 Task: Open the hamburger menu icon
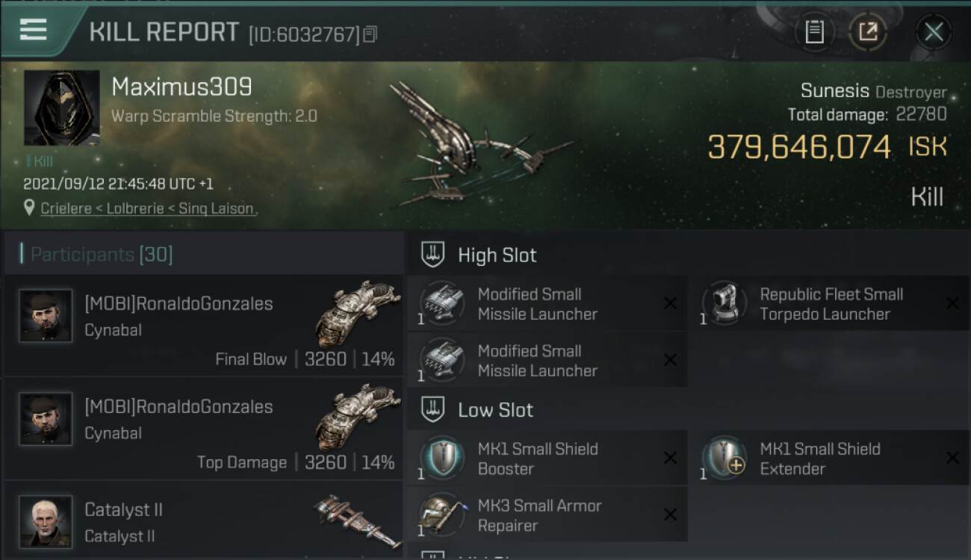[x=34, y=30]
